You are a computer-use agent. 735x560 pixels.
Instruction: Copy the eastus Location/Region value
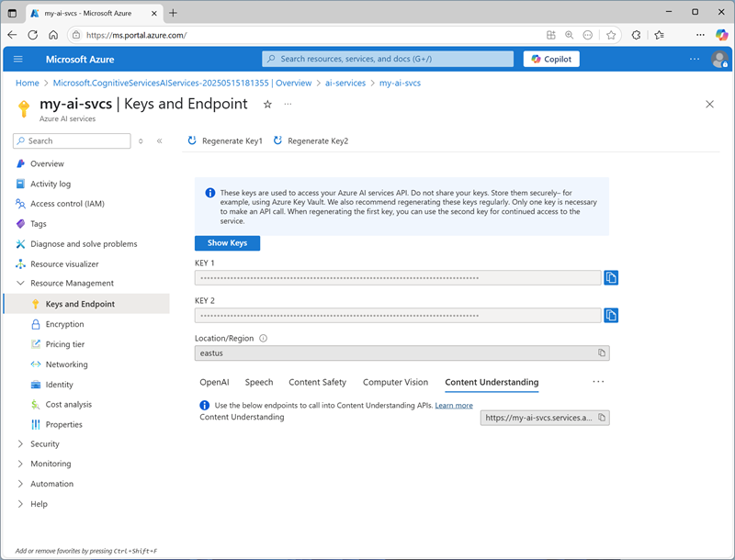click(602, 353)
